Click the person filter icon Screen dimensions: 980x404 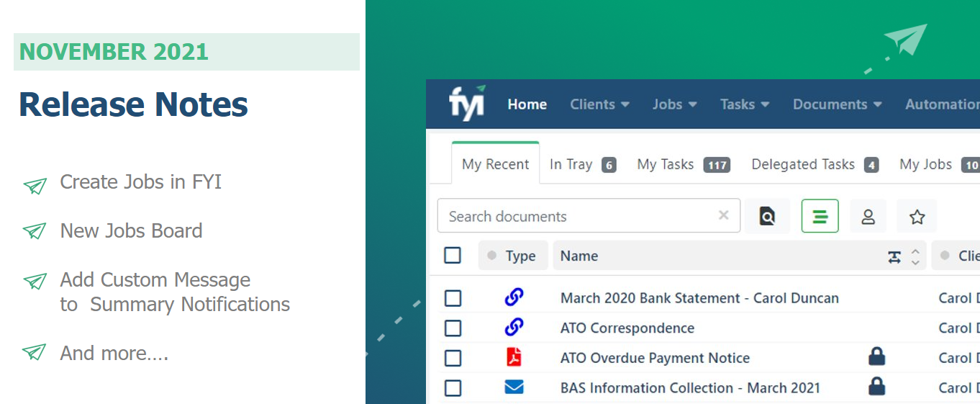point(868,216)
